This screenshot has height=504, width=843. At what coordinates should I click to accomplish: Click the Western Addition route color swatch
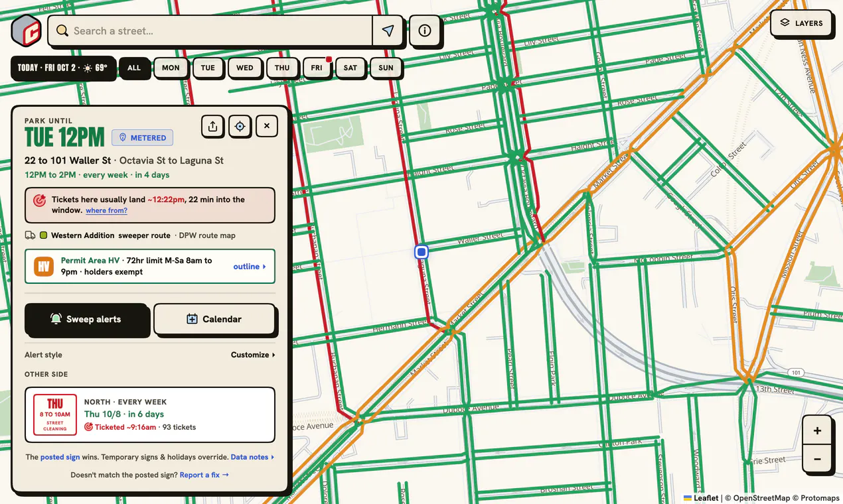pos(43,235)
